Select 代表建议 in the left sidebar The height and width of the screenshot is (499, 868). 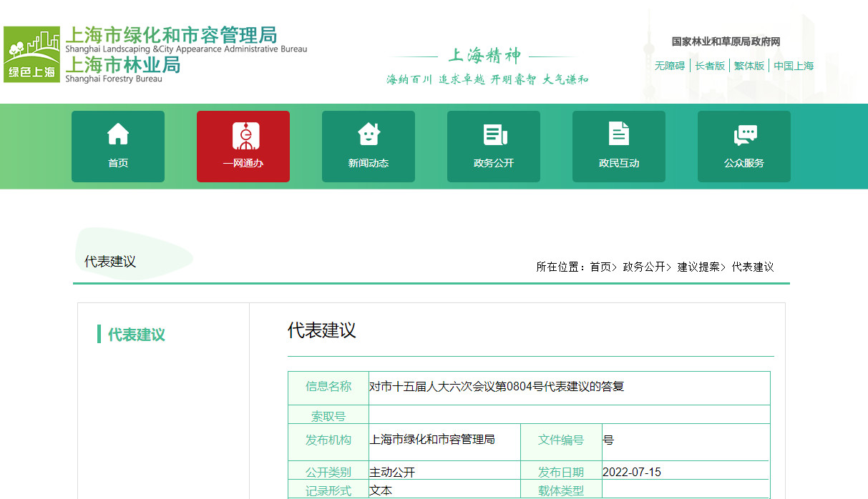click(136, 335)
